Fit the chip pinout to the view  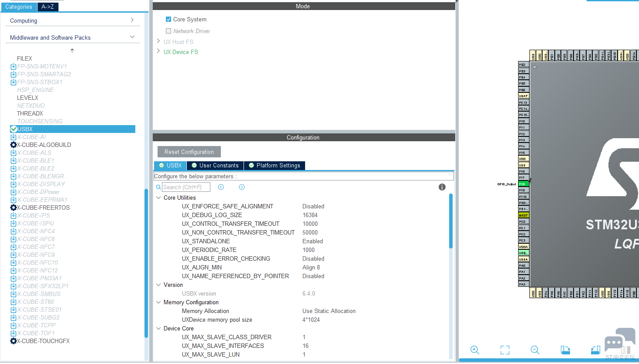pos(505,350)
